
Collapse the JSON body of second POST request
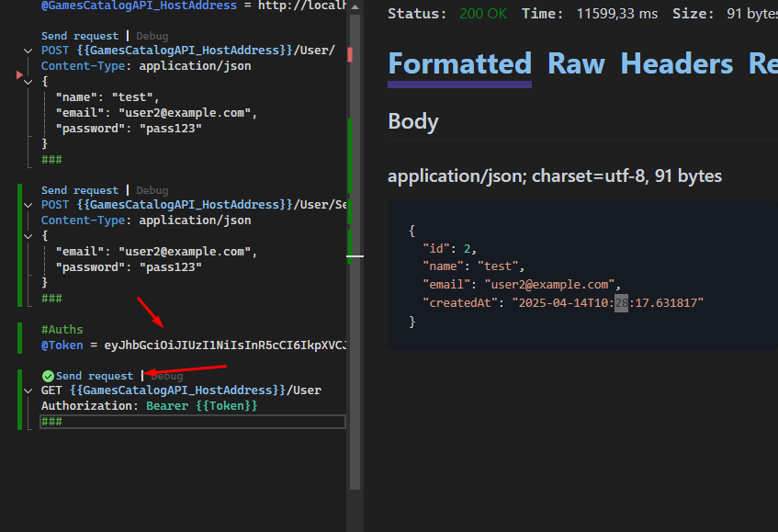coord(28,236)
